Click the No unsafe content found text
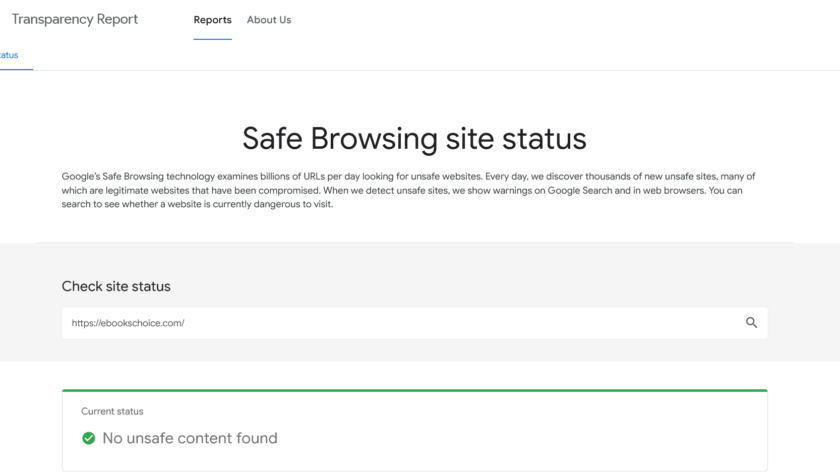 [190, 438]
